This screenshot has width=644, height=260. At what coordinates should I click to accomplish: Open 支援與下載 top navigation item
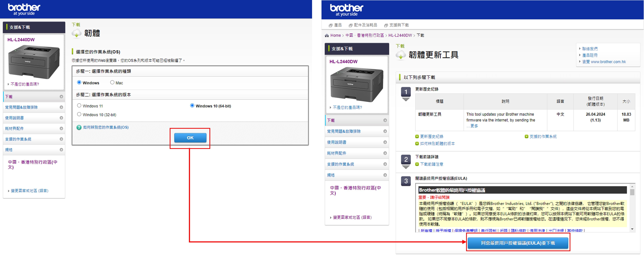point(396,25)
